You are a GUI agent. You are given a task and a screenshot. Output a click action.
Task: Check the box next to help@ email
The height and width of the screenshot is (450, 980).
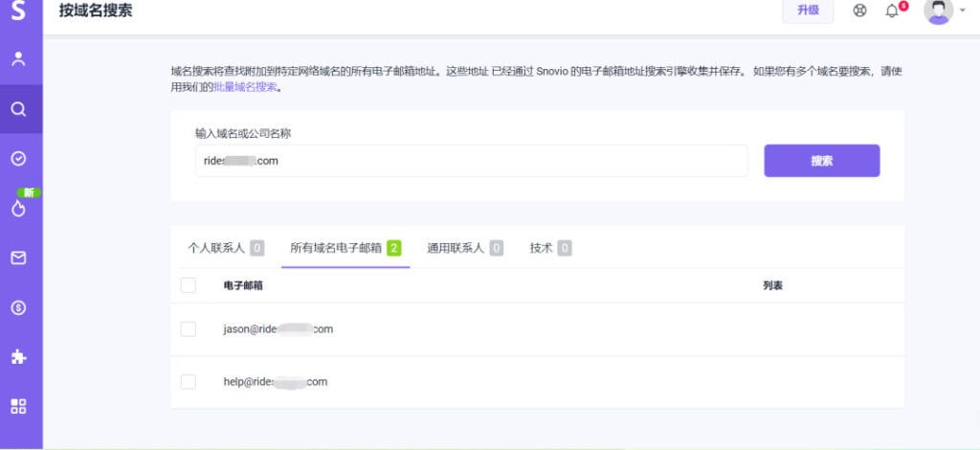pyautogui.click(x=189, y=382)
